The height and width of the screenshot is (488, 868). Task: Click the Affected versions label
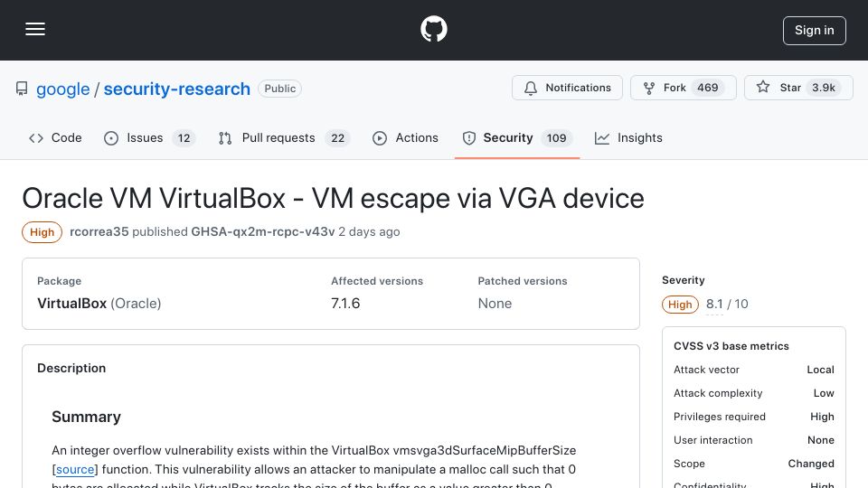click(x=377, y=281)
